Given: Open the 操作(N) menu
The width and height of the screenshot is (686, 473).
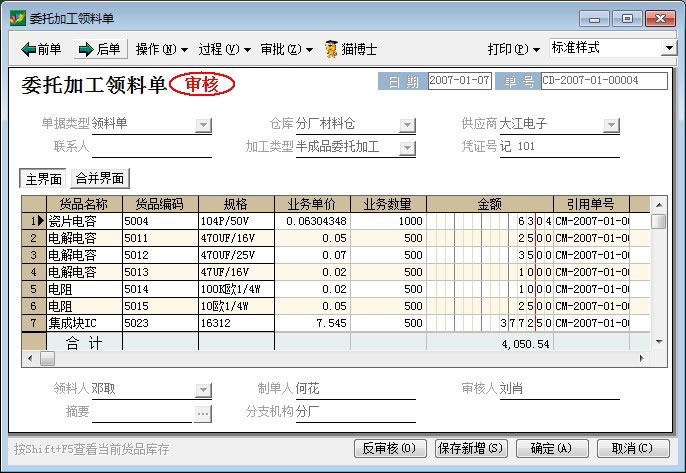Looking at the screenshot, I should click(161, 49).
